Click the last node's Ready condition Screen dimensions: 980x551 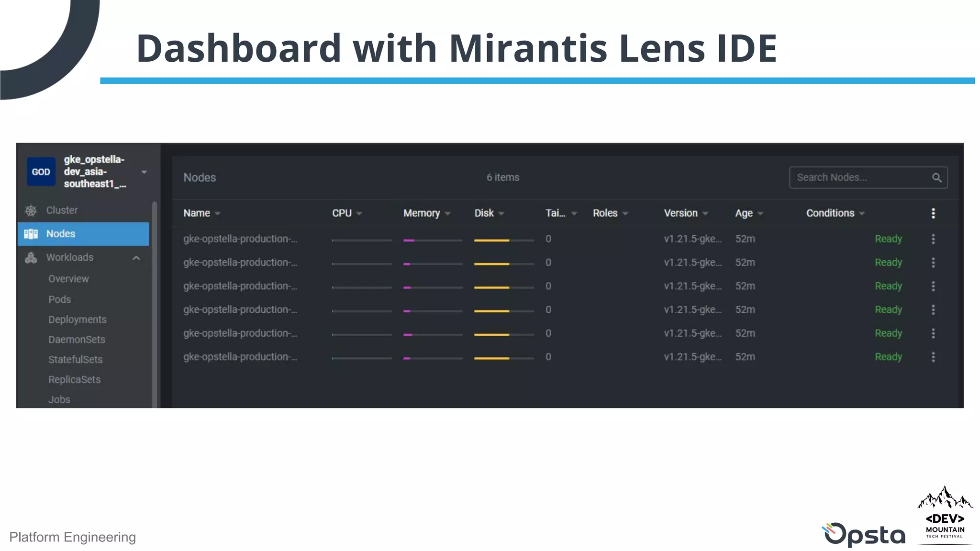[x=888, y=357]
